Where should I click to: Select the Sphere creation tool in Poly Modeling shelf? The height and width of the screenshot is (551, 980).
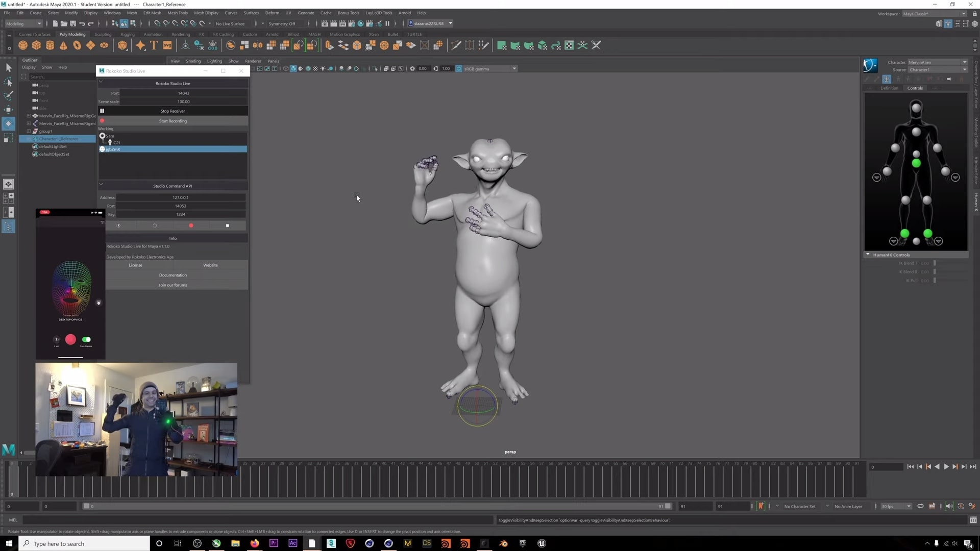pyautogui.click(x=23, y=45)
